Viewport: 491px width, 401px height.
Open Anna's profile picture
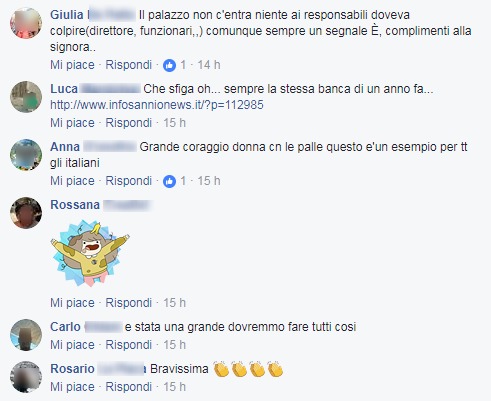coord(26,155)
